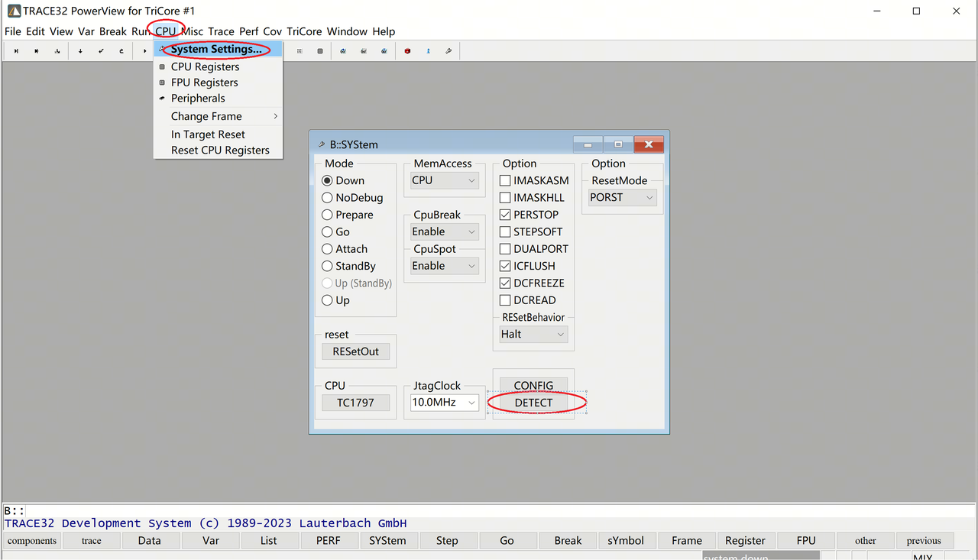Click the down-arrow Return icon in toolbar
The image size is (978, 560).
(x=80, y=51)
